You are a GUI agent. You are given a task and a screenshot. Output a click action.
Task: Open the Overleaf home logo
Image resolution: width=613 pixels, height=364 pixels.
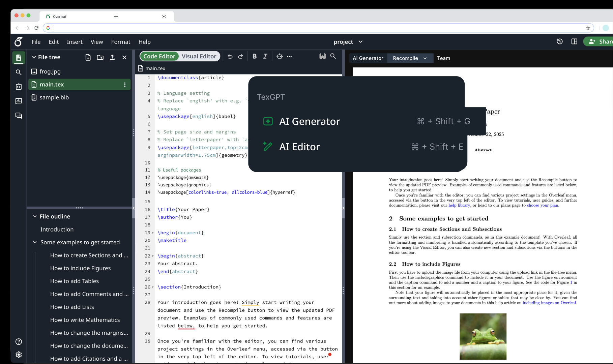click(19, 42)
